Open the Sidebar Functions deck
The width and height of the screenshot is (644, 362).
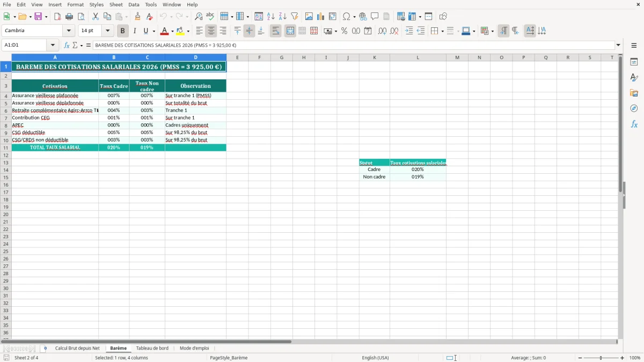pos(634,124)
